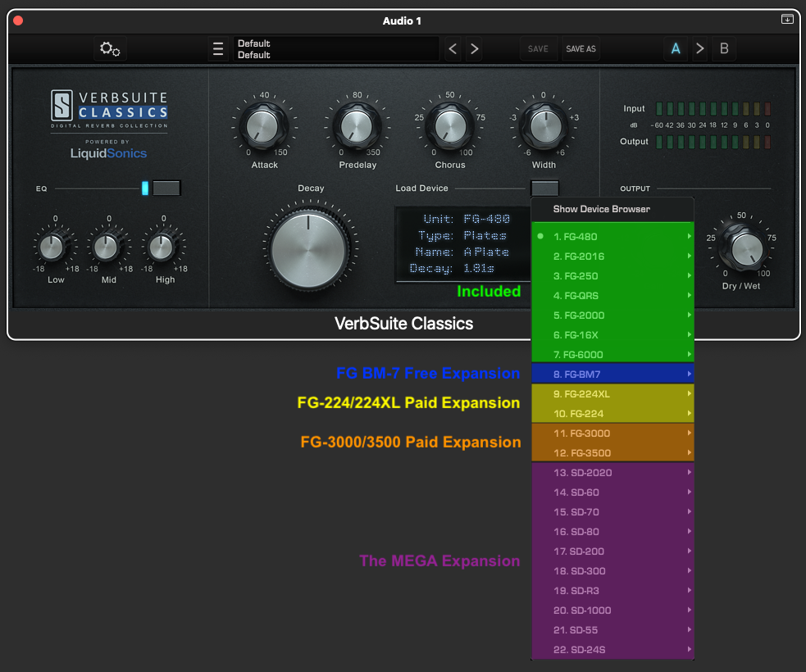The height and width of the screenshot is (672, 806).
Task: Expand the 18. SD-300 submenu arrow
Action: point(690,570)
